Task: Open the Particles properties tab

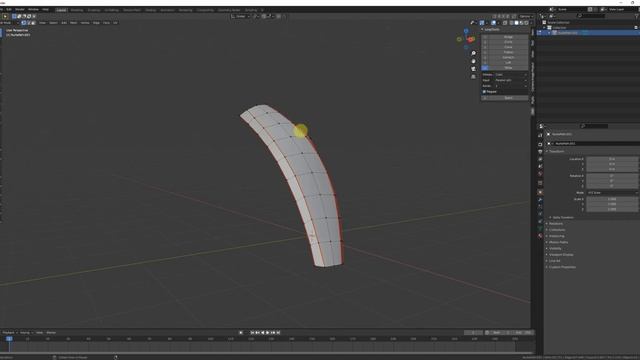Action: [x=540, y=207]
